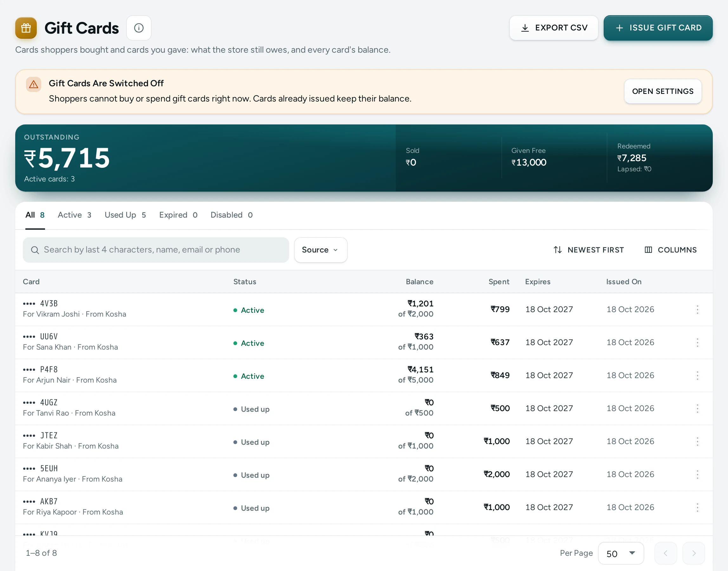
Task: Open the Per Page 50 dropdown
Action: coord(621,553)
